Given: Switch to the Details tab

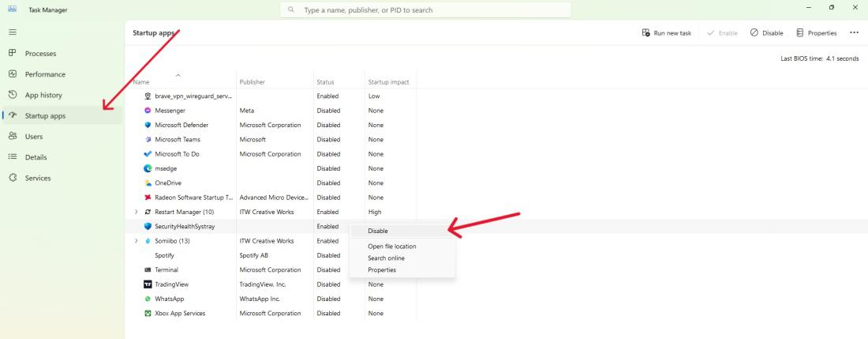Looking at the screenshot, I should tap(62, 157).
